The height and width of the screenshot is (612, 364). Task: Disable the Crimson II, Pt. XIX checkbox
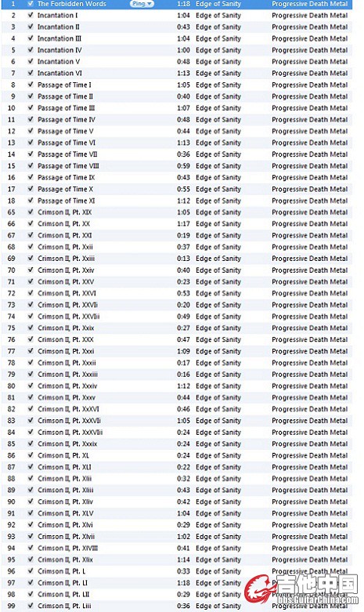tap(31, 212)
